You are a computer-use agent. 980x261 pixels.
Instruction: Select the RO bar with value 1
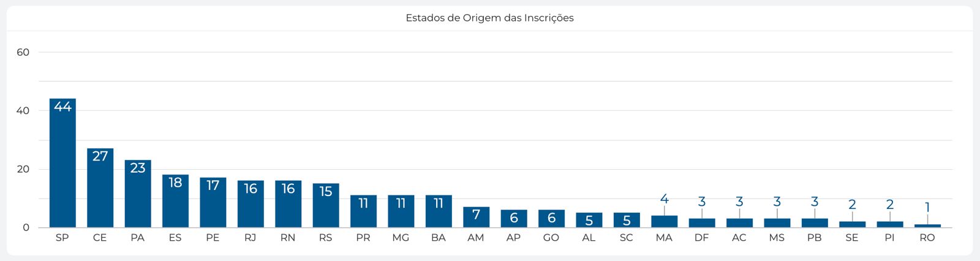coord(927,226)
